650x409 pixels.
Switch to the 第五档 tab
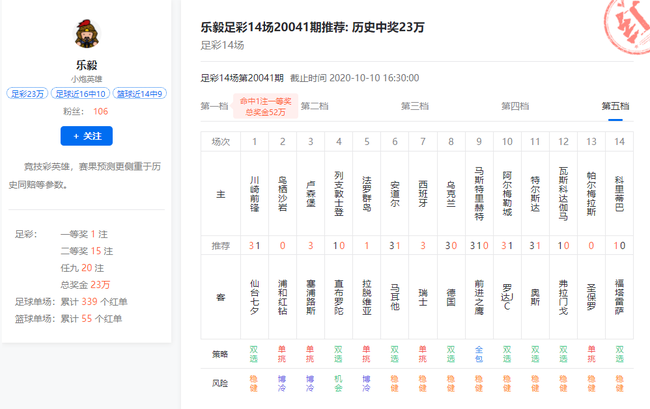[x=615, y=106]
